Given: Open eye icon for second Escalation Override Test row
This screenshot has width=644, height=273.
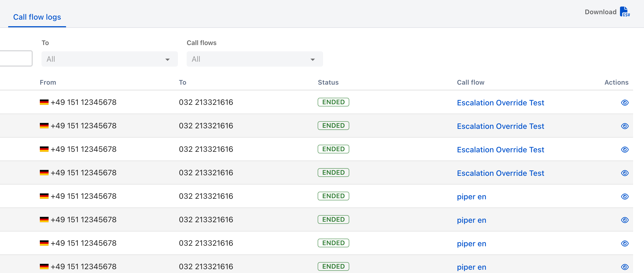Looking at the screenshot, I should [625, 126].
